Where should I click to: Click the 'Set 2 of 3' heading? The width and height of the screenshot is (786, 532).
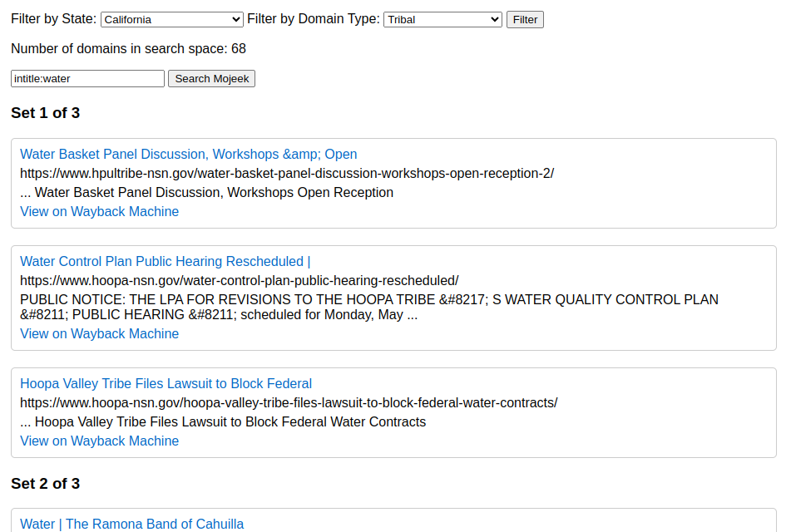45,484
